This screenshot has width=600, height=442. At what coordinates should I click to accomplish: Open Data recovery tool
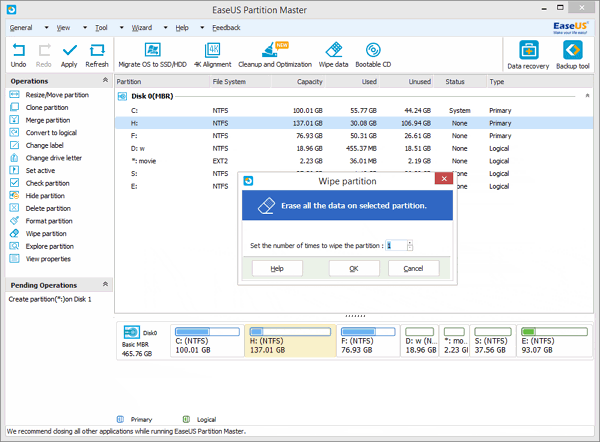pyautogui.click(x=528, y=55)
